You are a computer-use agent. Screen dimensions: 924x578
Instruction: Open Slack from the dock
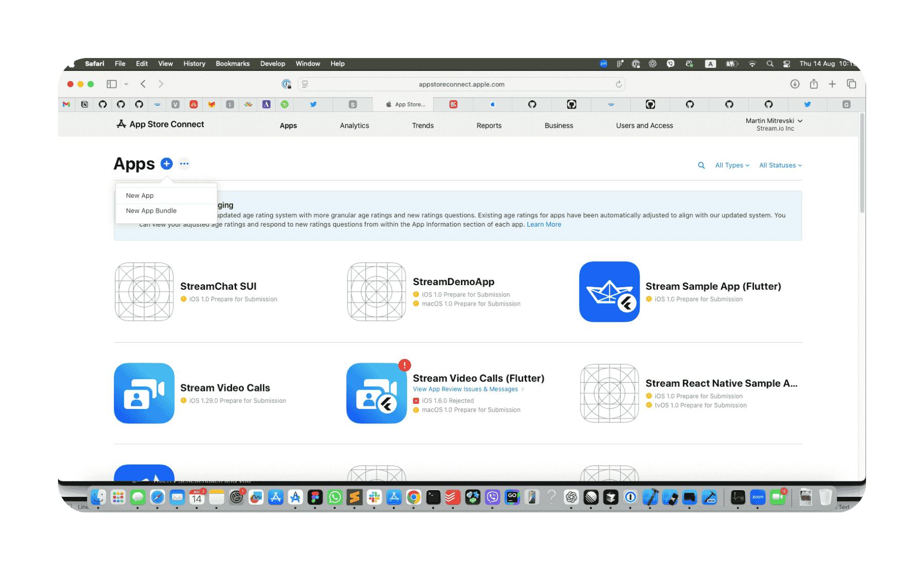374,497
